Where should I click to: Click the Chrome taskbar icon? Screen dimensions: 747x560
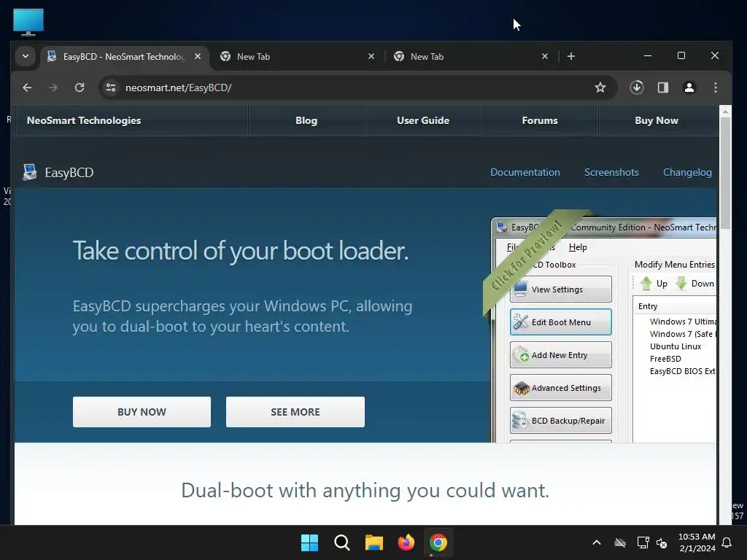[x=438, y=542]
